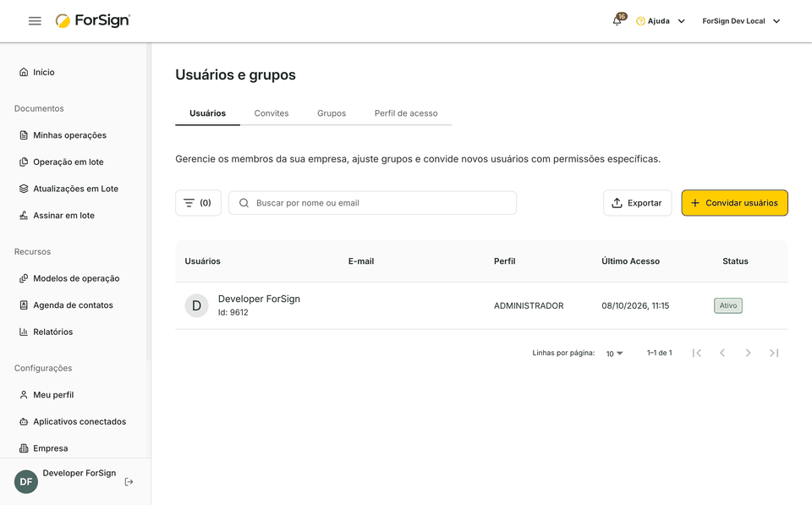
Task: Click the Perfil column header
Action: tap(504, 261)
